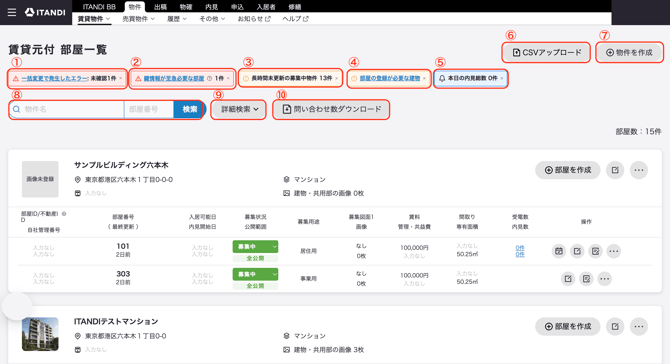
Task: Switch to the 出稿 tab
Action: [x=160, y=7]
